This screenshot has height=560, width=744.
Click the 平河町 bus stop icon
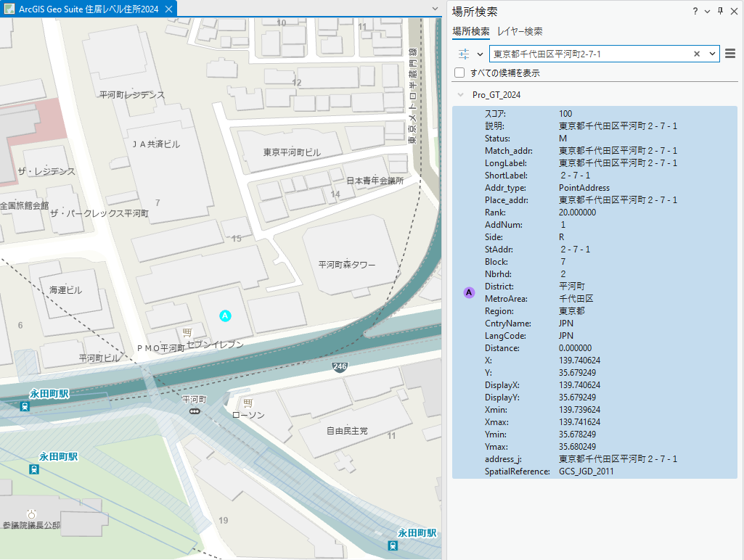tap(195, 411)
